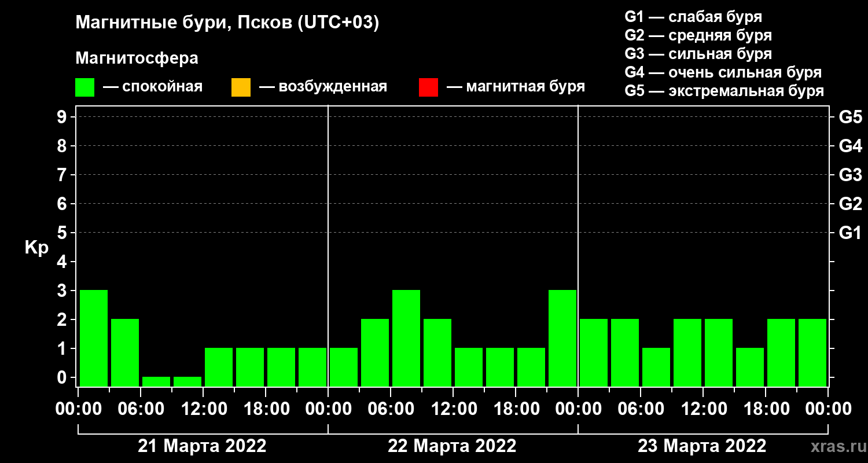The height and width of the screenshot is (463, 868).
Task: Click the '06:00' time label under 23 March
Action: (641, 409)
